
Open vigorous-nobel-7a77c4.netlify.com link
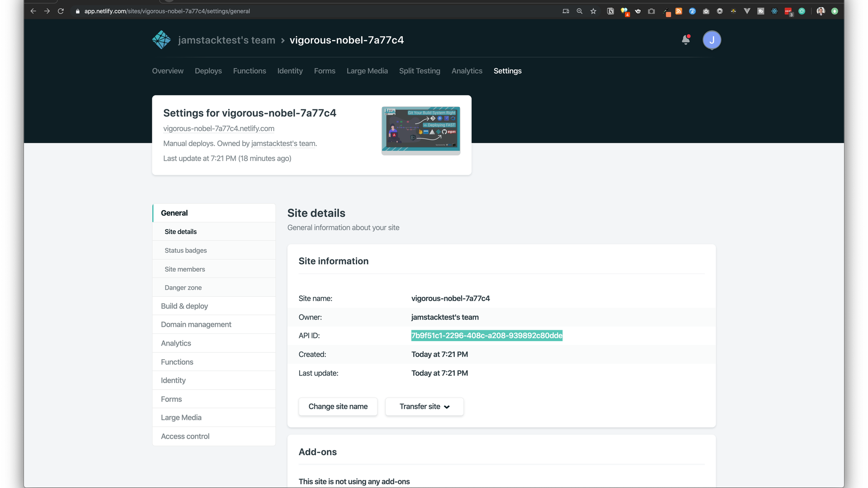point(219,128)
